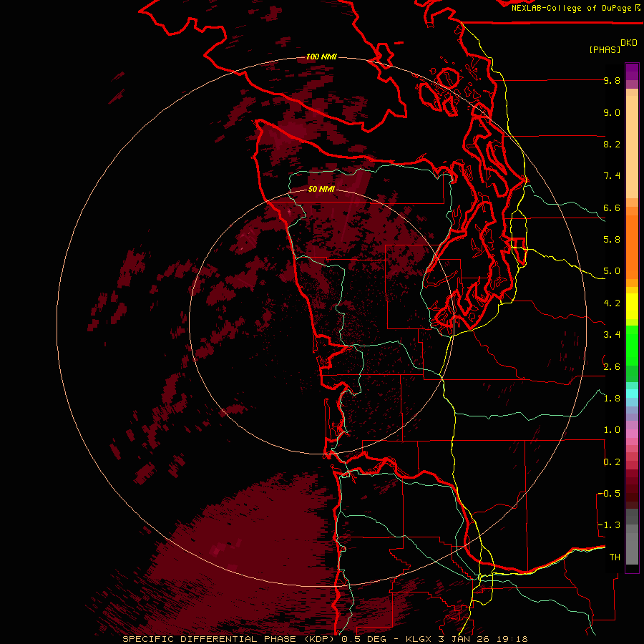Screen dimensions: 644x644
Task: Pick the bright green color scale segment
Action: click(632, 345)
